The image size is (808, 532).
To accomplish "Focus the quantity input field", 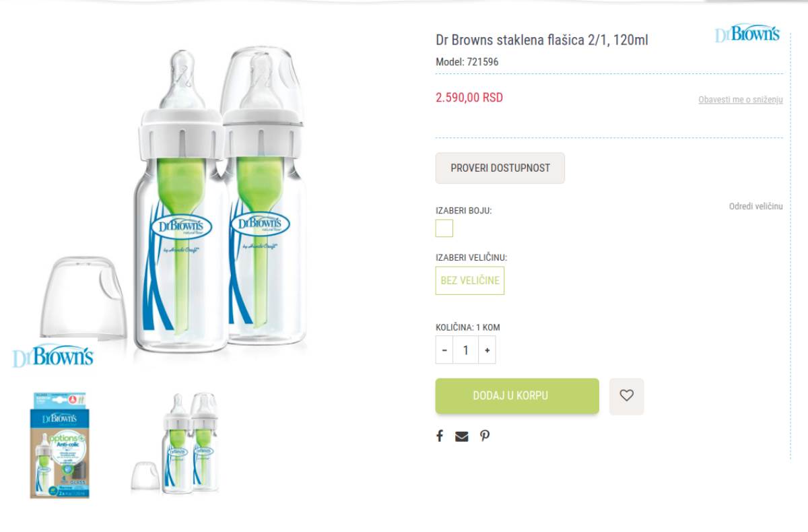I will click(465, 350).
